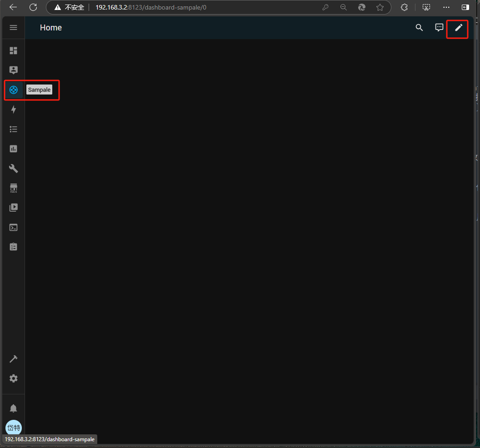480x448 pixels.
Task: Open the HACS store in sidebar
Action: (x=14, y=188)
